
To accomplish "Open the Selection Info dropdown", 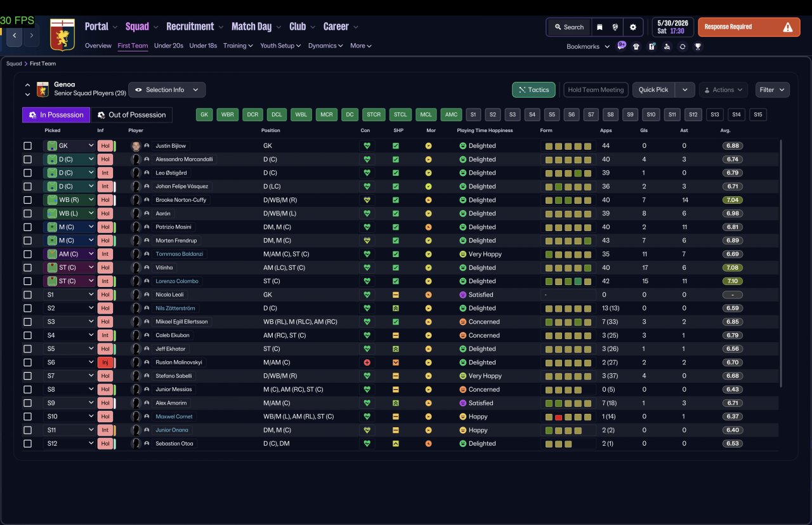I will (x=167, y=90).
